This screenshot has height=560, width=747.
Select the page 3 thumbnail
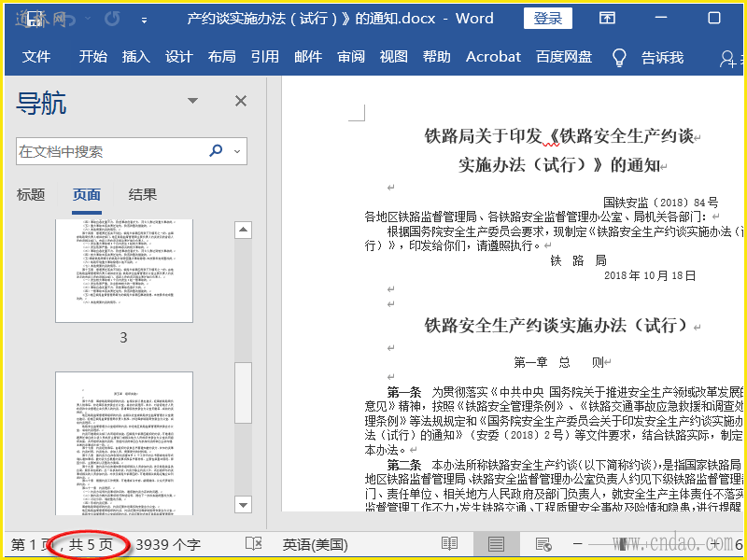[x=124, y=271]
